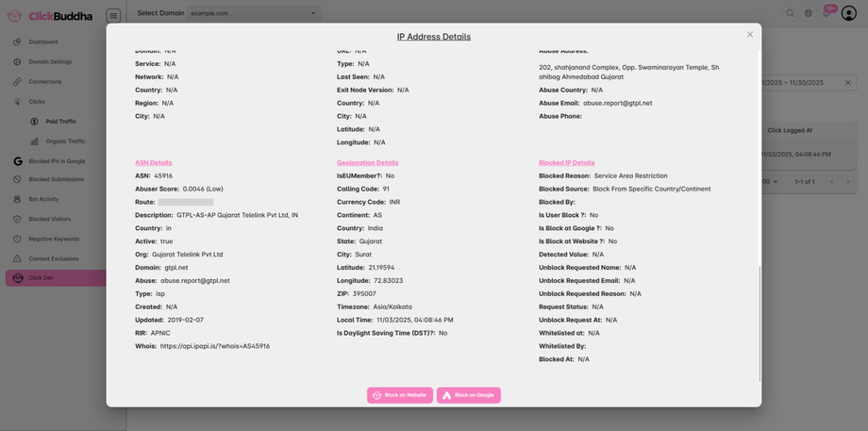
Task: Click the Latitude value 21.19594
Action: tap(381, 268)
